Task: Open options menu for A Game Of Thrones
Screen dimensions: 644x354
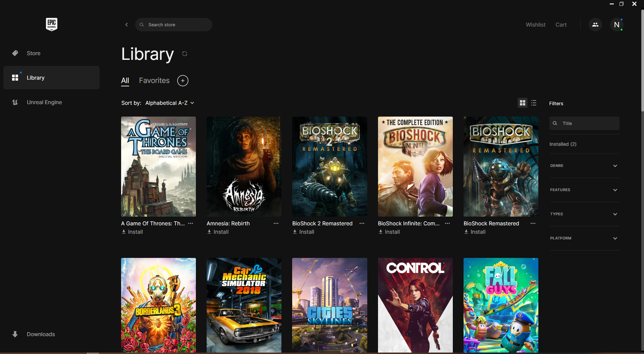Action: (x=191, y=223)
